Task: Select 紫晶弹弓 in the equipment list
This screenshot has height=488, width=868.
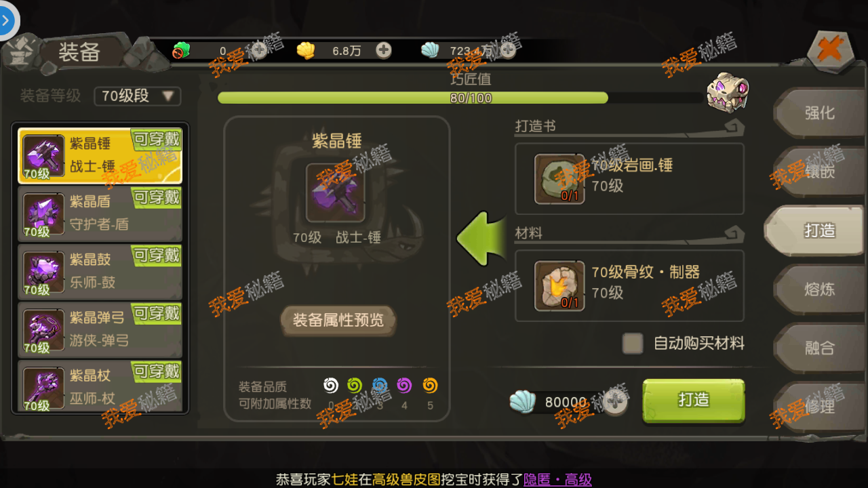Action: [100, 329]
